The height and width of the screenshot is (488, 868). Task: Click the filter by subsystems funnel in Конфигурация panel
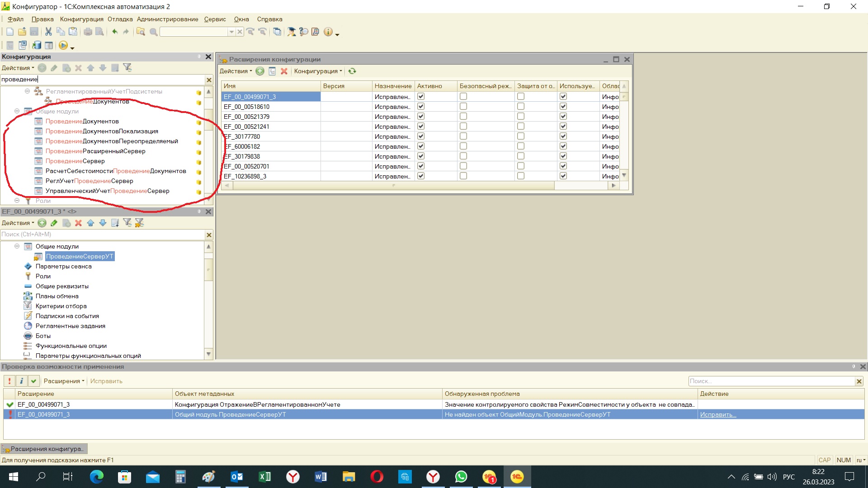(127, 68)
